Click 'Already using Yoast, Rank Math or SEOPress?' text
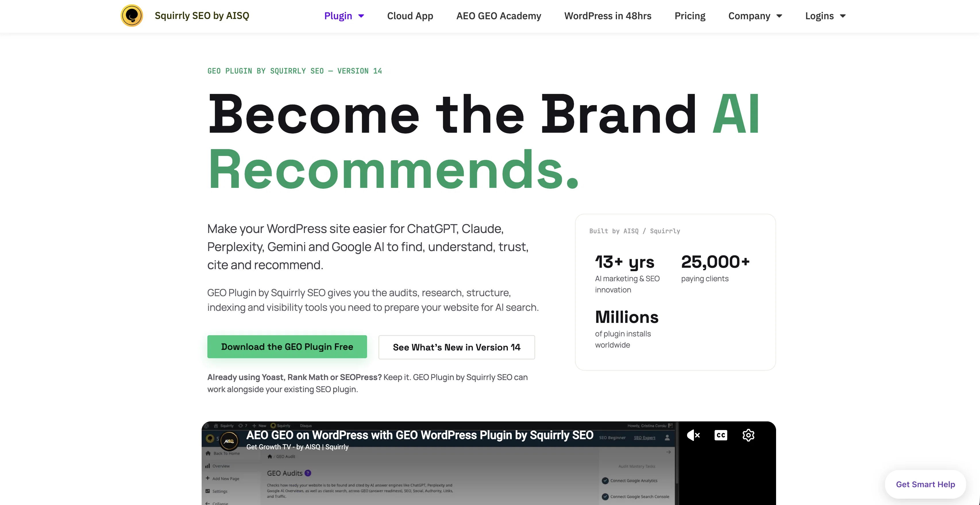 click(294, 377)
